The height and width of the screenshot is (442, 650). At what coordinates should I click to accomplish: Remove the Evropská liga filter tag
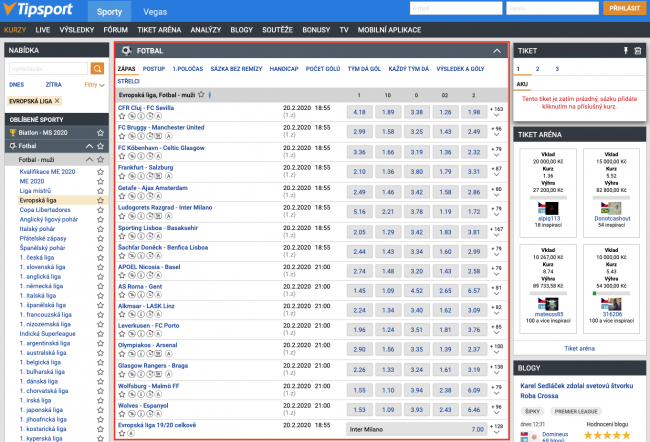[57, 102]
